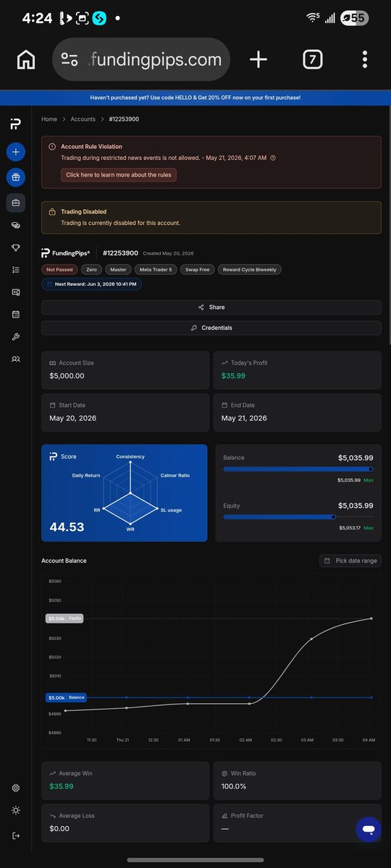The width and height of the screenshot is (391, 868).
Task: Click the FundingPips brand logo beside account number
Action: coord(66,253)
